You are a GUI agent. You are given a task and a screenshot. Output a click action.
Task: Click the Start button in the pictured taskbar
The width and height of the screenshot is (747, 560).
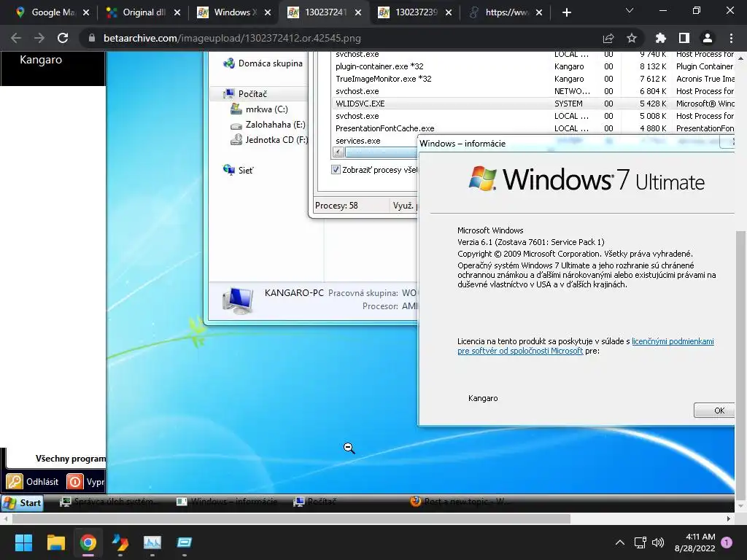(x=22, y=503)
